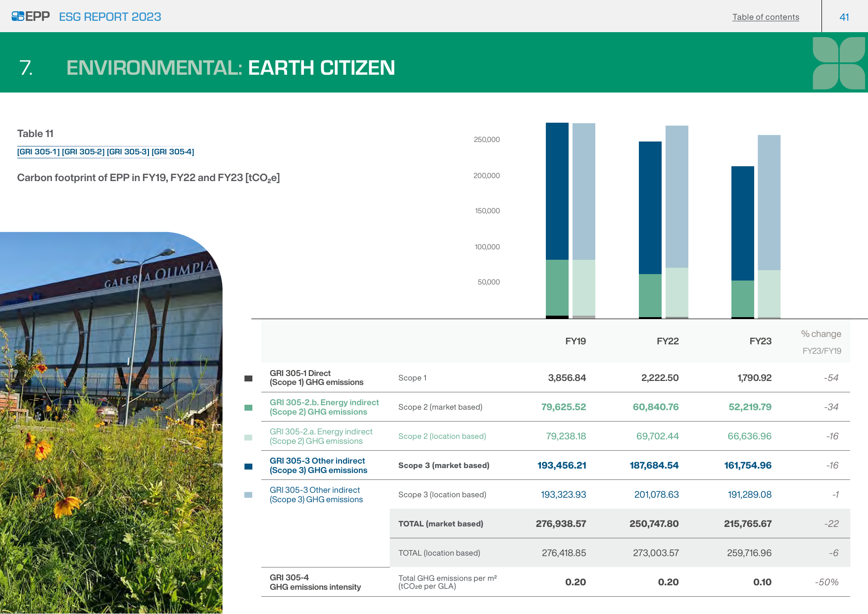Click the total value 215,765.67

(748, 523)
